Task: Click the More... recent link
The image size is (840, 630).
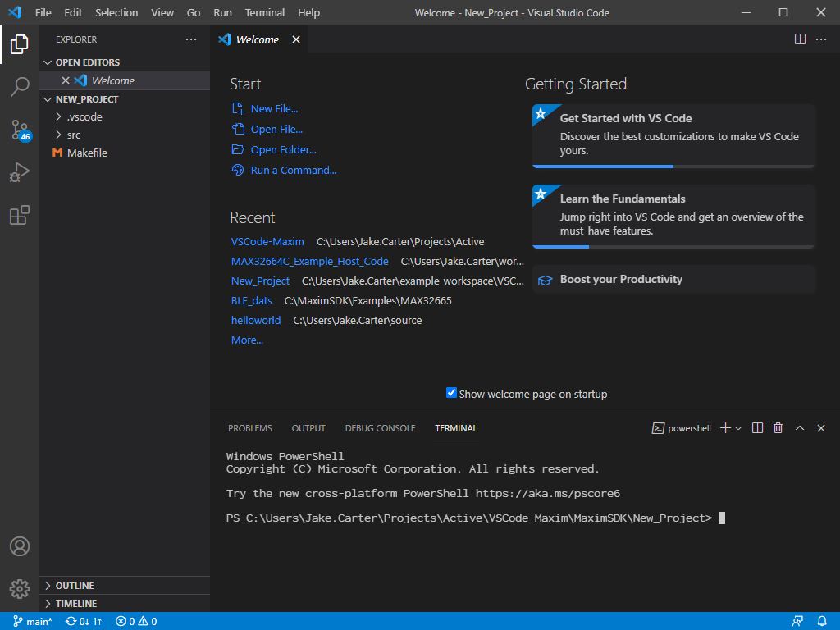Action: [x=247, y=340]
